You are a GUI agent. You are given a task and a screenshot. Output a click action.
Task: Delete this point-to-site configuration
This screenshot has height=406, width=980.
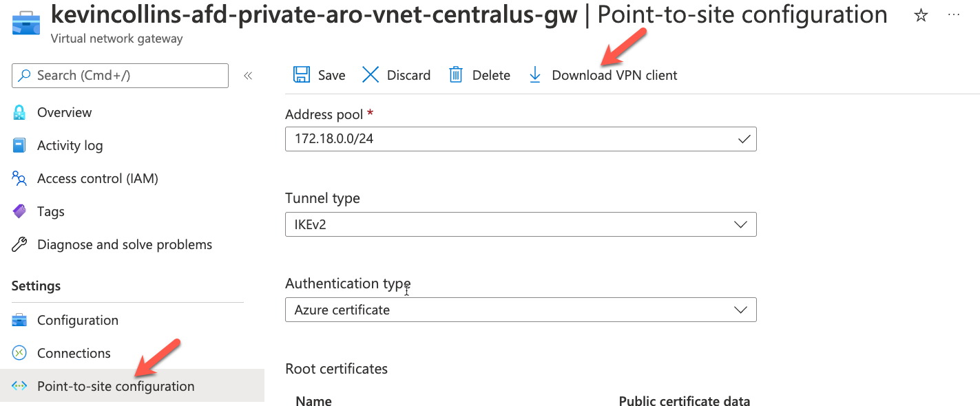pos(480,74)
